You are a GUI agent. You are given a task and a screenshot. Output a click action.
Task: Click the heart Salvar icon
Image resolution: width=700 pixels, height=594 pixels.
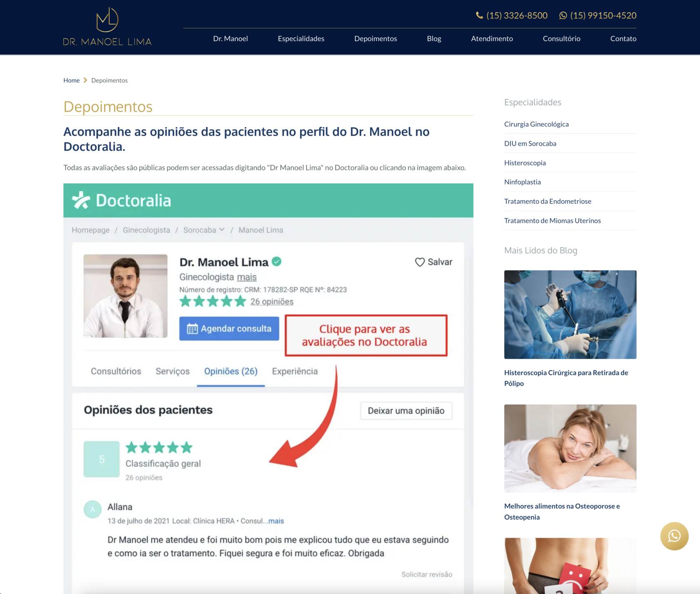[x=420, y=262]
